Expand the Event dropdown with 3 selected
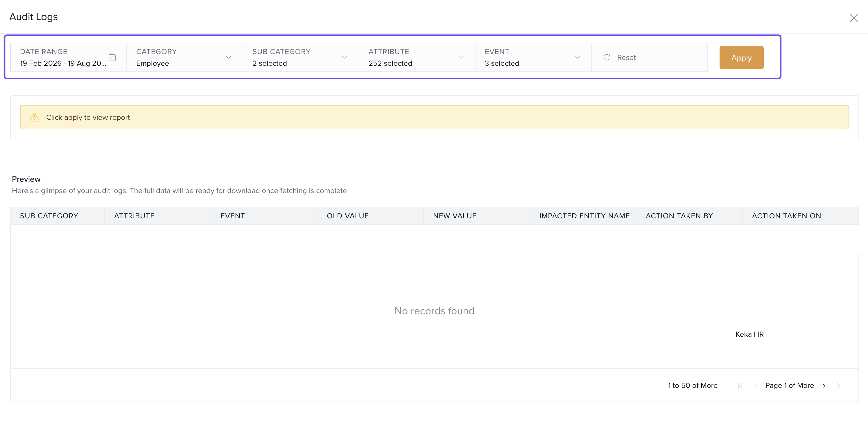 tap(533, 57)
